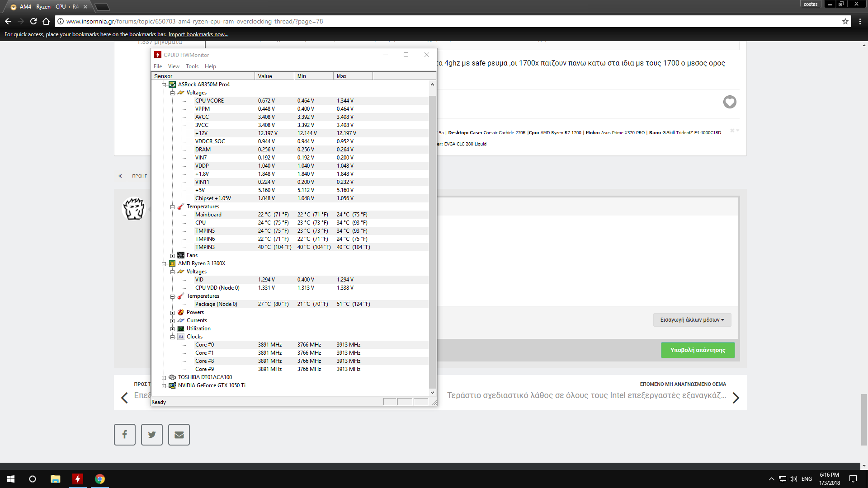Click the AMD Ryzen 3 1300X CPU icon
This screenshot has width=868, height=488.
pyautogui.click(x=172, y=263)
